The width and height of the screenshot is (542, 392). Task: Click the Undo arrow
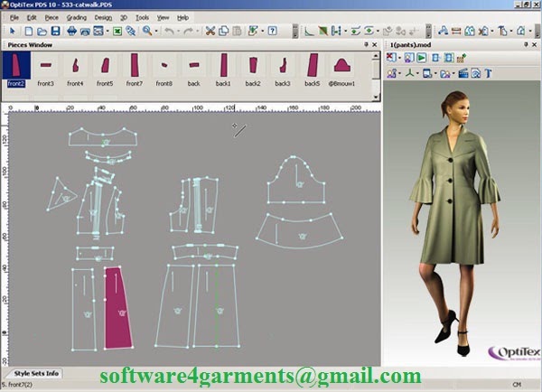pyautogui.click(x=170, y=32)
